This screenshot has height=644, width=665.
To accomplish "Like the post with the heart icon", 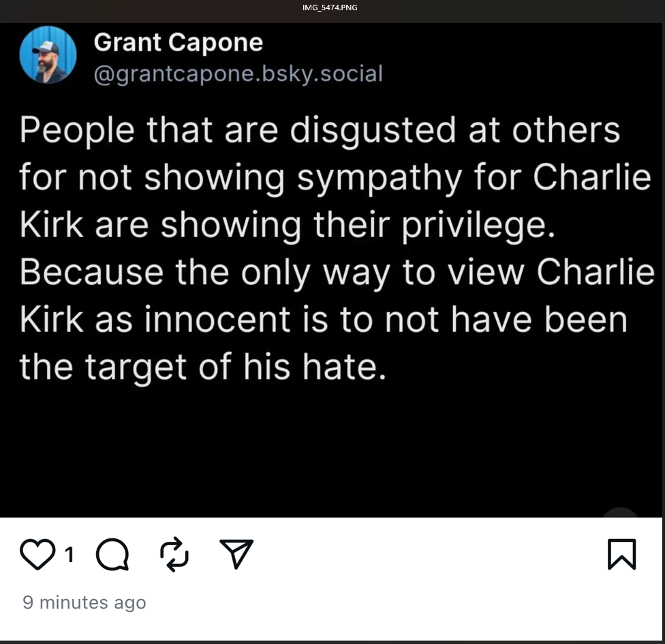I will click(x=37, y=555).
